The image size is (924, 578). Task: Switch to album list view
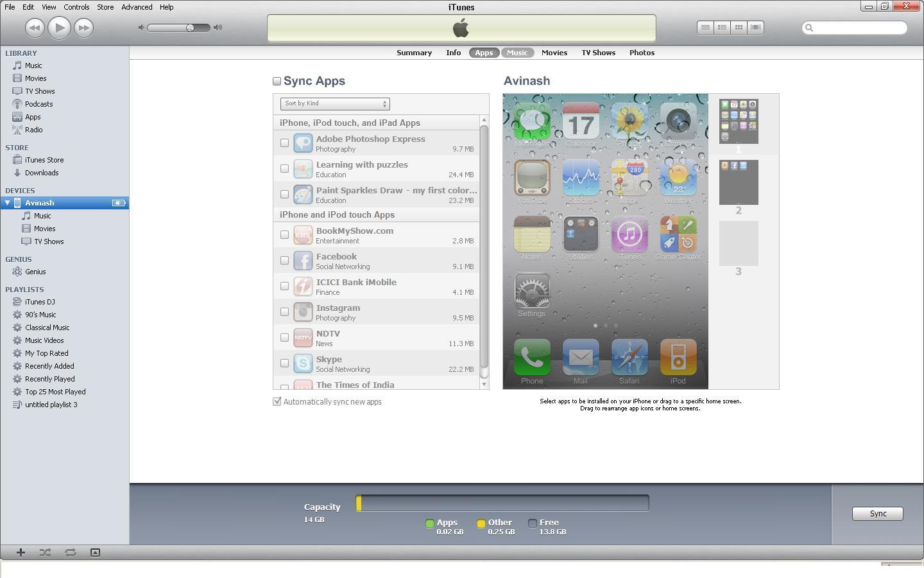[x=722, y=28]
